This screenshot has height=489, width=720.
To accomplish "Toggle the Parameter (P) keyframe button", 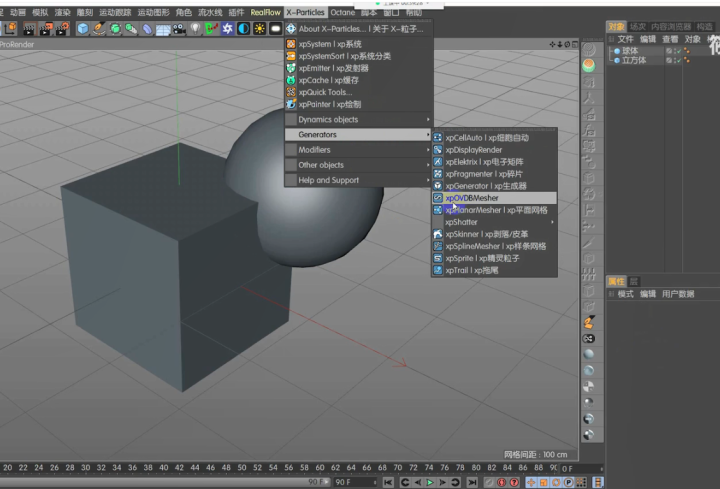I will click(568, 482).
